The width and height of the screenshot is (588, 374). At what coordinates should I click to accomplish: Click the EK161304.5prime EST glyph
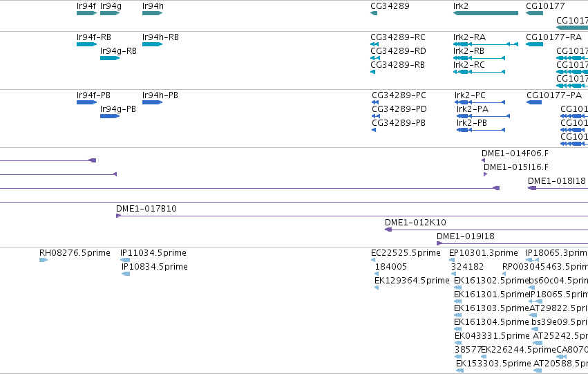pyautogui.click(x=458, y=330)
